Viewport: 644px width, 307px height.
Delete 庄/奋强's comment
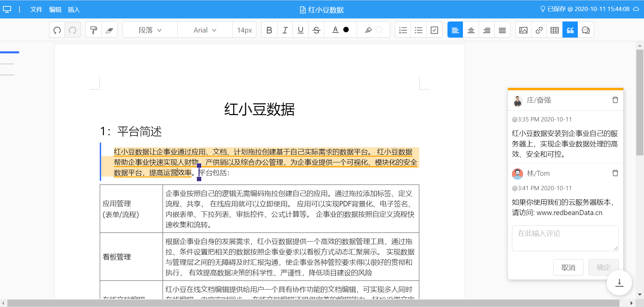[615, 100]
